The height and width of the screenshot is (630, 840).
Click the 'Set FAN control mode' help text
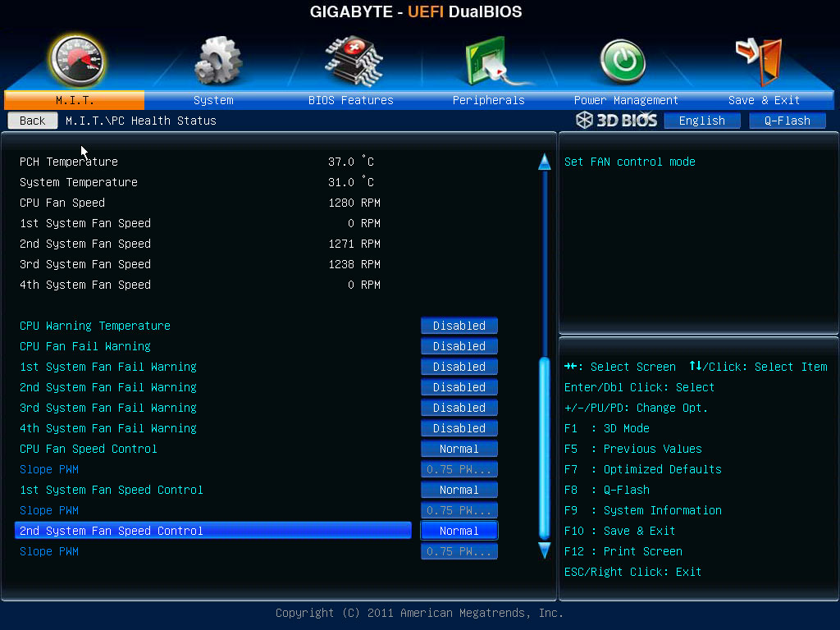(630, 162)
